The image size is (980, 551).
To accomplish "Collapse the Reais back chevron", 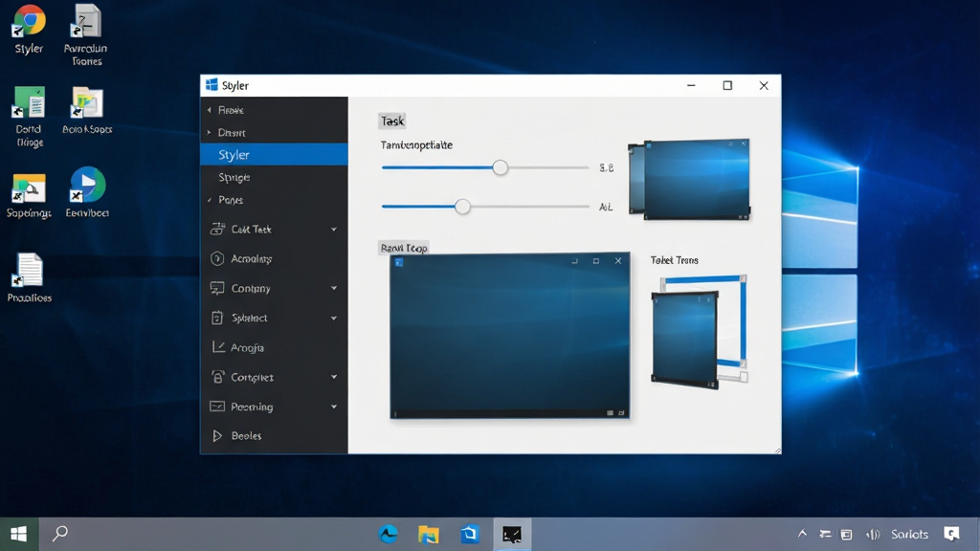I will 210,110.
